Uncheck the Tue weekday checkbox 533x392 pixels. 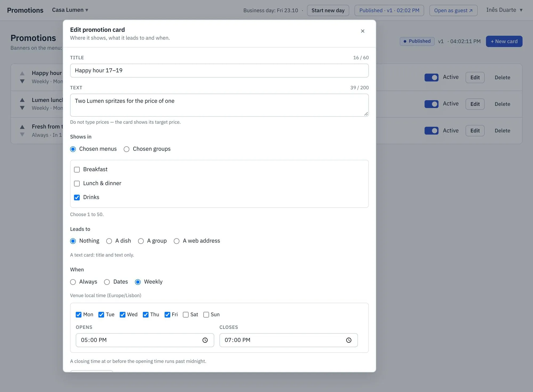[x=101, y=315]
